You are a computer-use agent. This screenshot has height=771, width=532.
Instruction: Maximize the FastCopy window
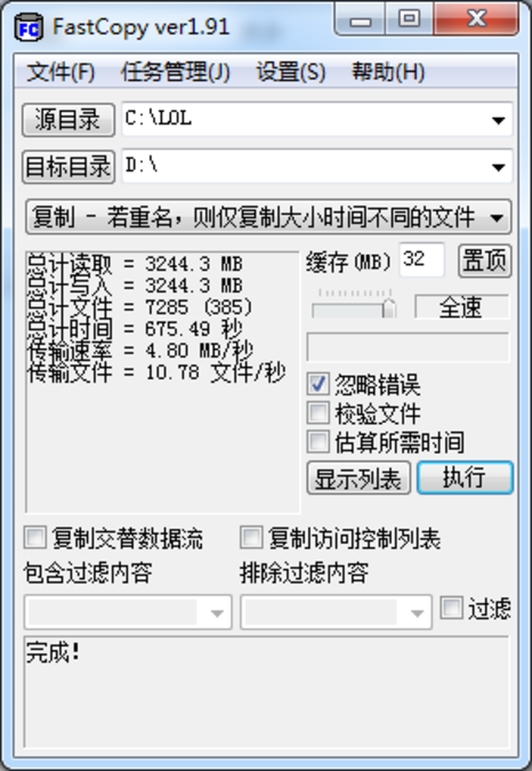pos(409,20)
